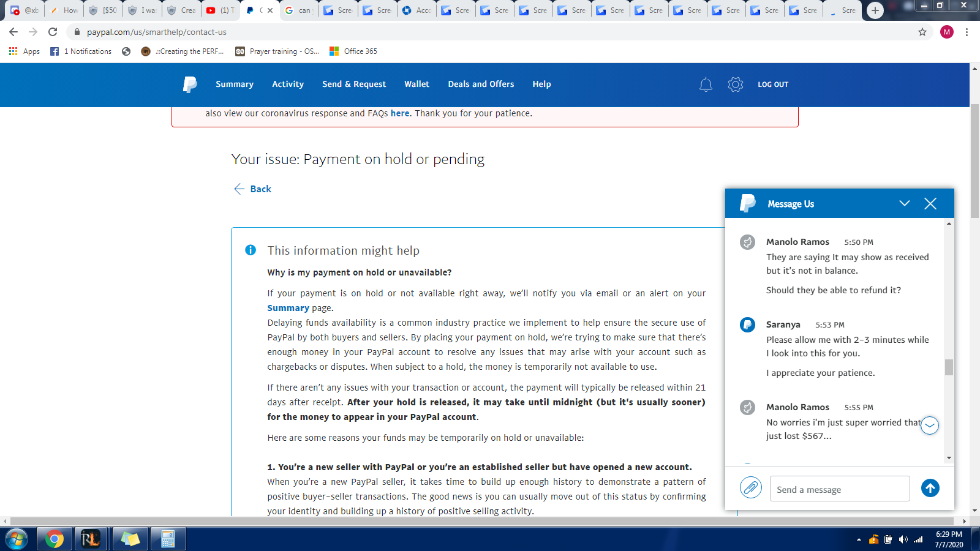This screenshot has height=551, width=980.
Task: Open the Facebook Notifications bookmark
Action: [81, 51]
